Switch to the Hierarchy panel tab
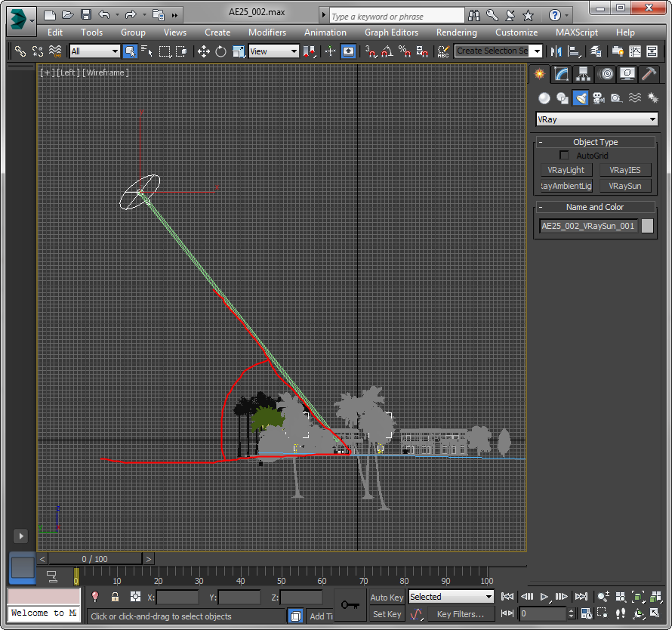The image size is (672, 630). [x=583, y=74]
